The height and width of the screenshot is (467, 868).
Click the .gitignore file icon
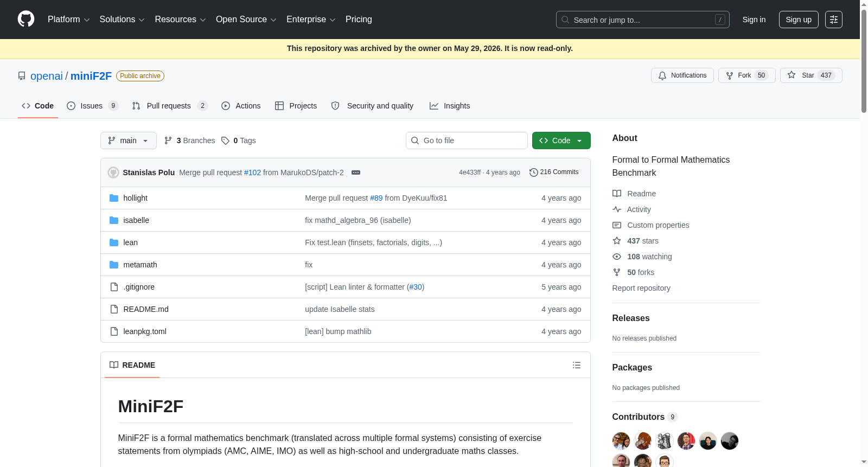114,287
